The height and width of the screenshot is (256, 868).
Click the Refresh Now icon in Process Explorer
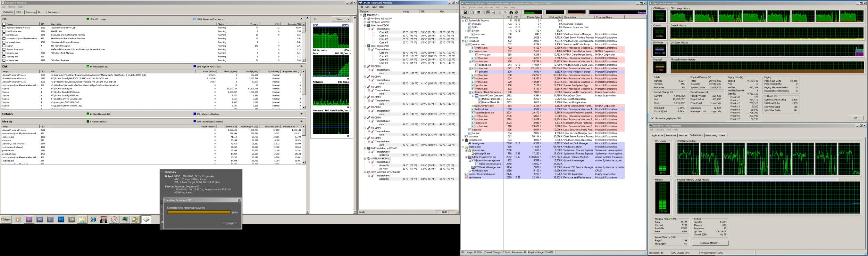tap(472, 12)
